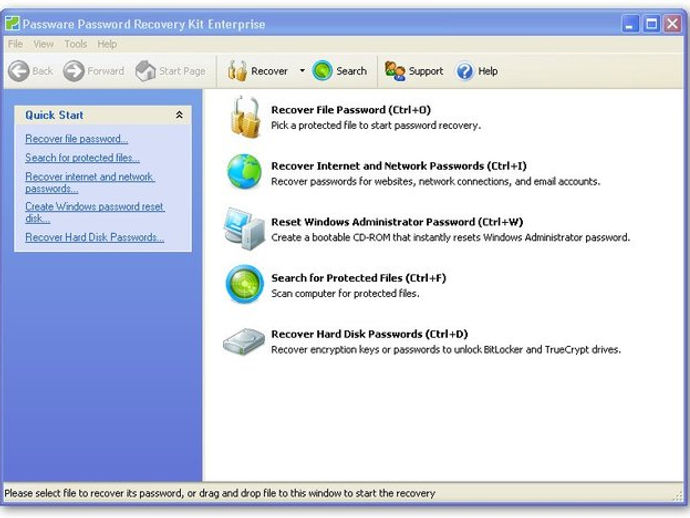Select 'Search for Protected Files (Ctrl+F)' heading
Image resolution: width=690 pixels, height=518 pixels.
coord(359,278)
